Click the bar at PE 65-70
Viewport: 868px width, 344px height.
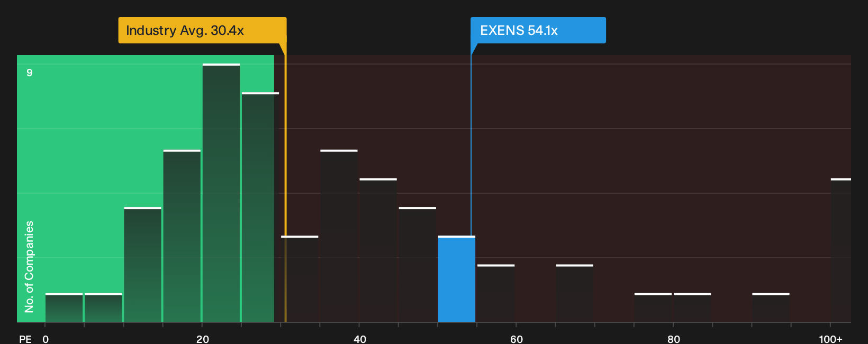(x=575, y=293)
